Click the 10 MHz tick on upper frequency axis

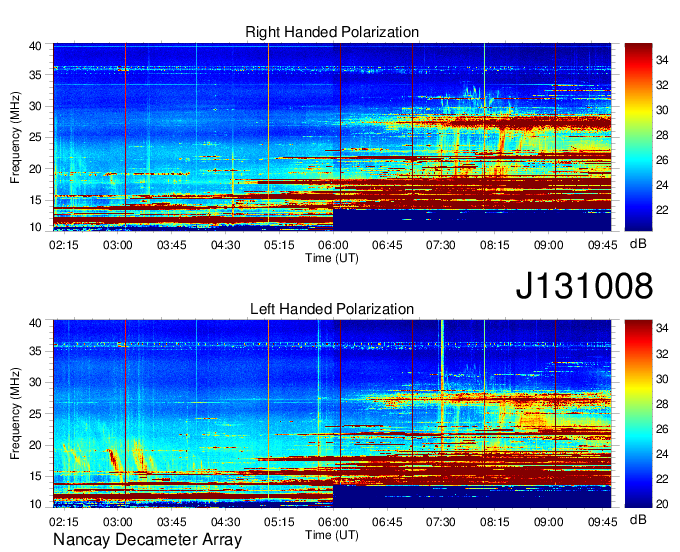click(x=35, y=227)
